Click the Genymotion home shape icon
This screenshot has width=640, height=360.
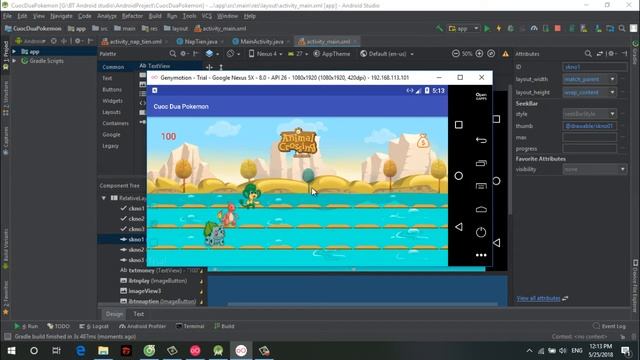[481, 209]
